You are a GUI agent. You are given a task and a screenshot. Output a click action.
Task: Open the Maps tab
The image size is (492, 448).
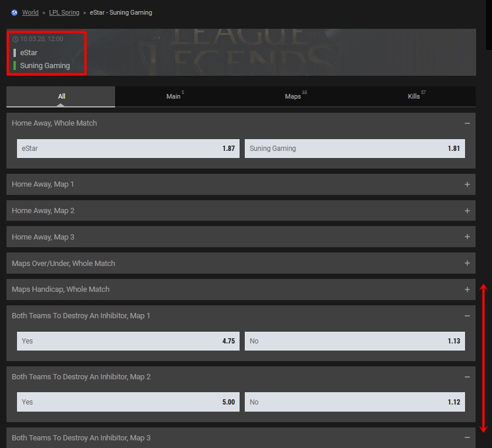(x=295, y=96)
